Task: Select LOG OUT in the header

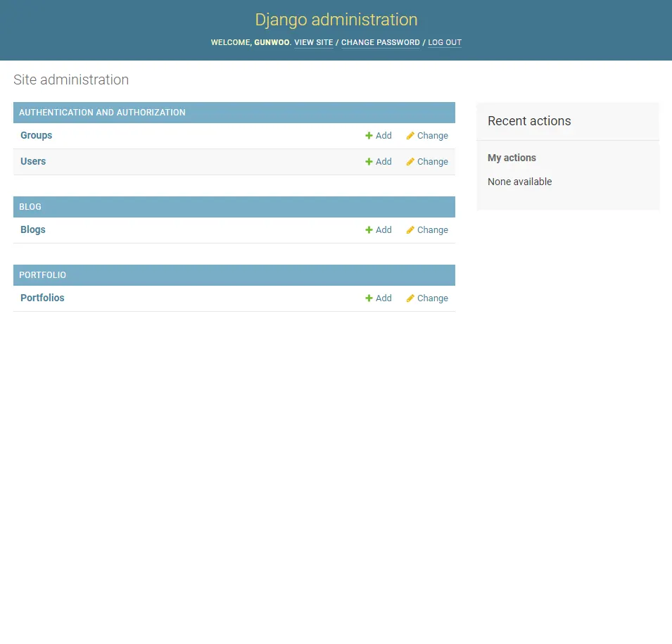Action: coord(445,42)
